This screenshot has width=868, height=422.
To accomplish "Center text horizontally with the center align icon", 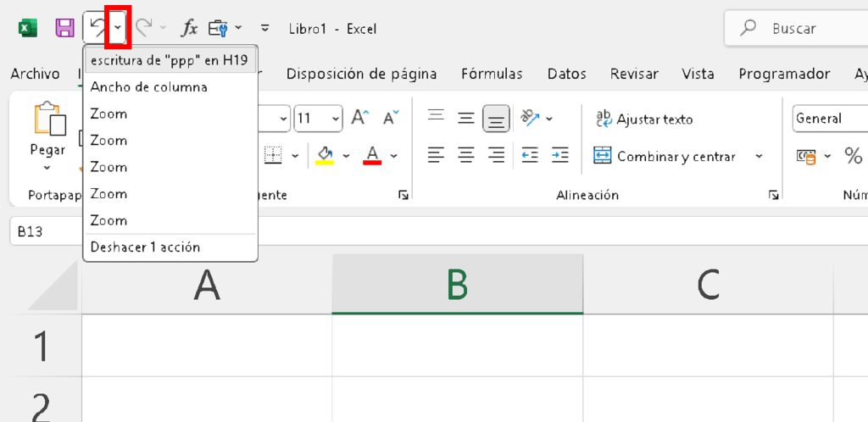I will coord(466,156).
